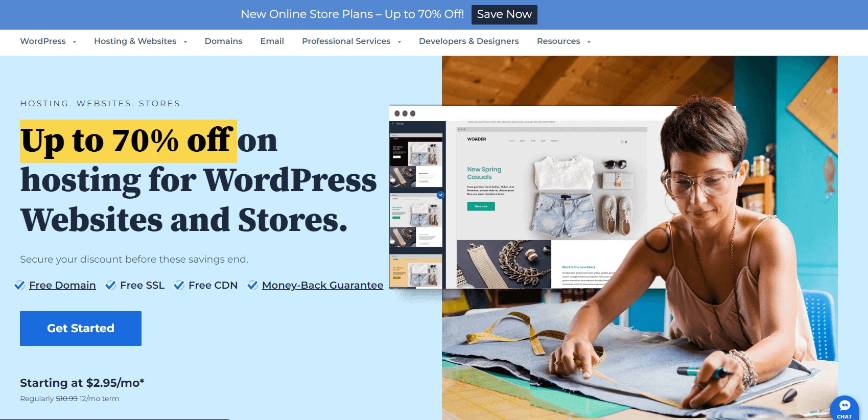Click the checkmark icon beside Free SSL
Screen dimensions: 868x420
tap(110, 285)
